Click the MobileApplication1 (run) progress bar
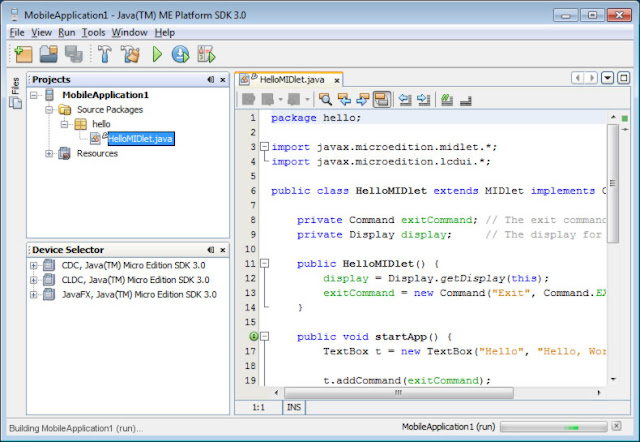This screenshot has height=442, width=640. [x=554, y=427]
